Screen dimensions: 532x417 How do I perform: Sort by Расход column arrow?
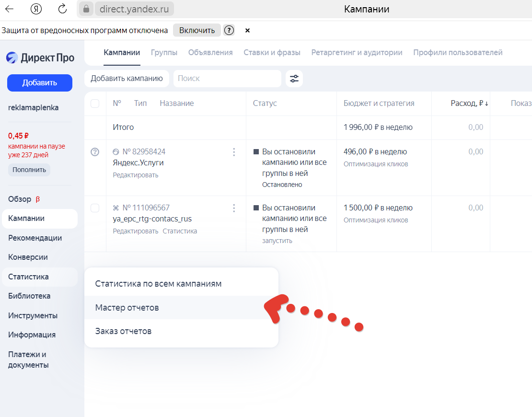tap(486, 104)
